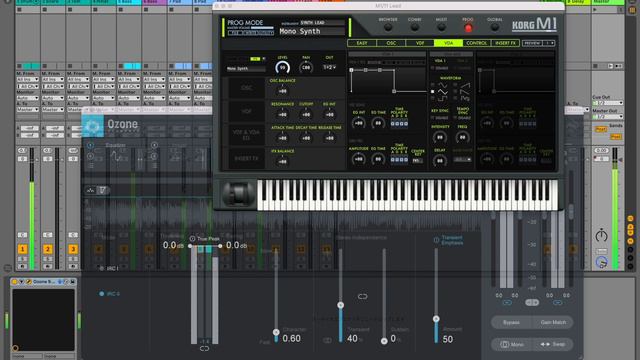Image resolution: width=640 pixels, height=360 pixels.
Task: Switch to the OSC tab in M1
Action: [391, 43]
